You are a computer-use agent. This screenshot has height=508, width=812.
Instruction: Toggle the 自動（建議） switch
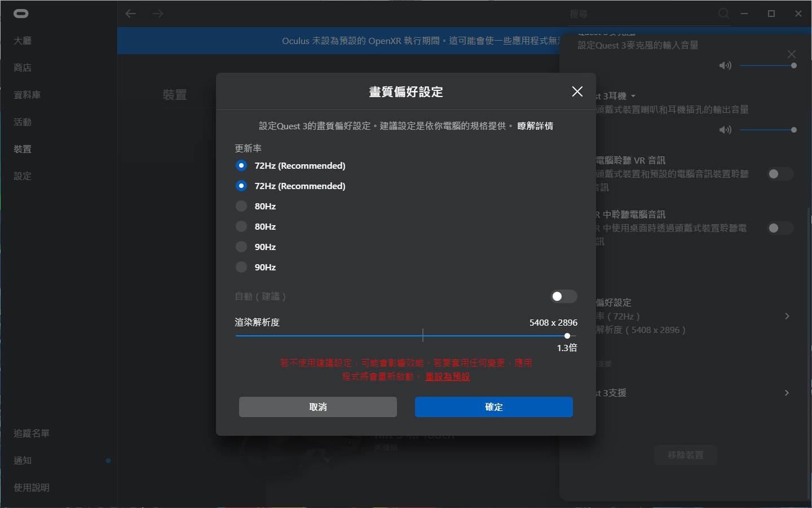pyautogui.click(x=563, y=296)
